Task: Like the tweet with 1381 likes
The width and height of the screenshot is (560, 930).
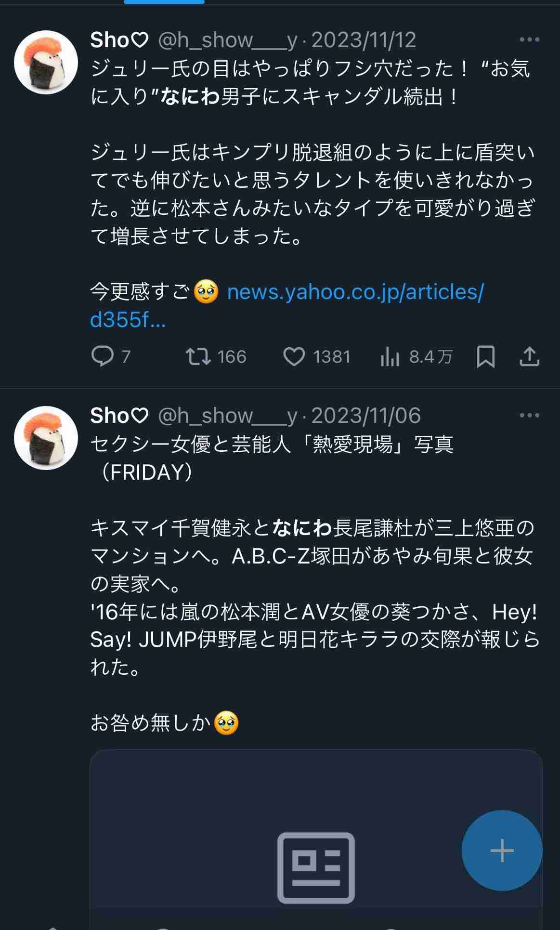Action: (x=294, y=357)
